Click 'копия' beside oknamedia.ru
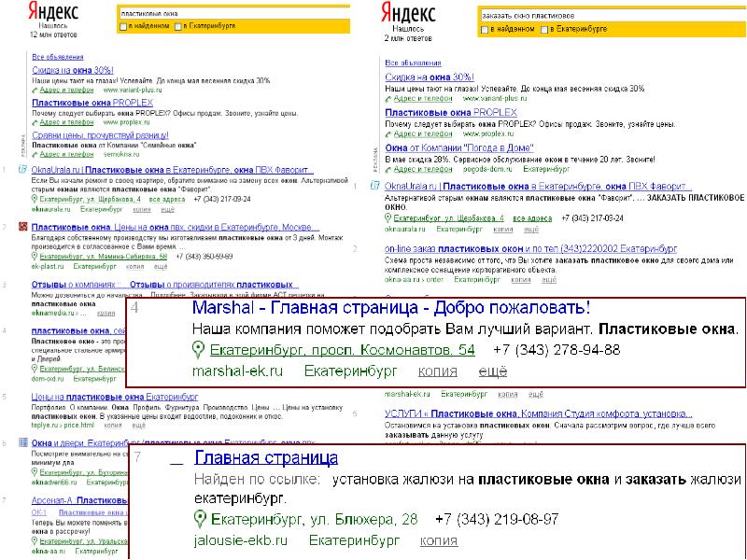 [106, 313]
